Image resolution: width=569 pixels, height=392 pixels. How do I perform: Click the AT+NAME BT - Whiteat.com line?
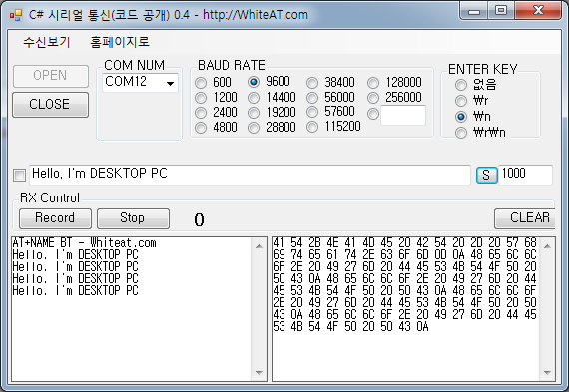click(x=84, y=243)
